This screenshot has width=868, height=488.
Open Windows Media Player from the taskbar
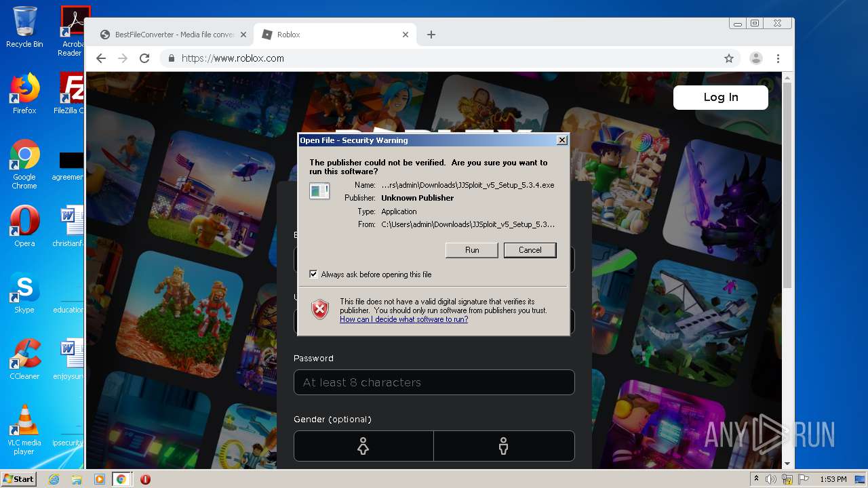(99, 479)
